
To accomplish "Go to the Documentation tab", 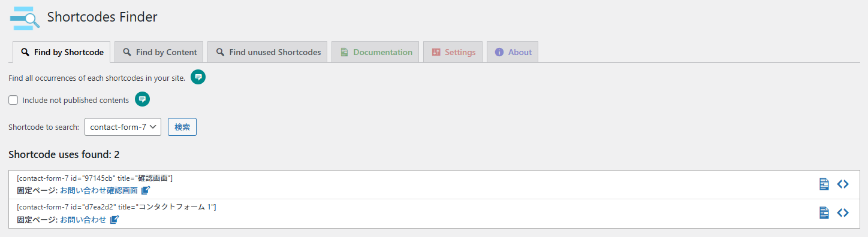I will click(x=376, y=52).
